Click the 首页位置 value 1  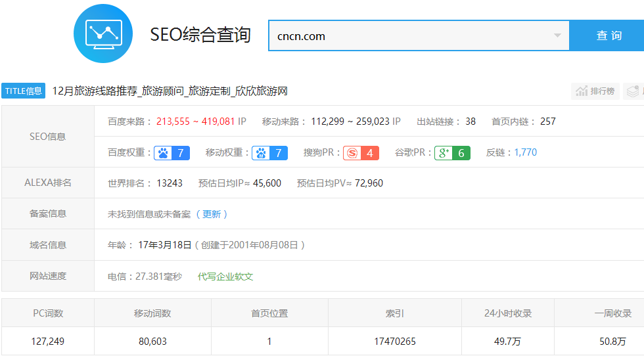[x=269, y=341]
